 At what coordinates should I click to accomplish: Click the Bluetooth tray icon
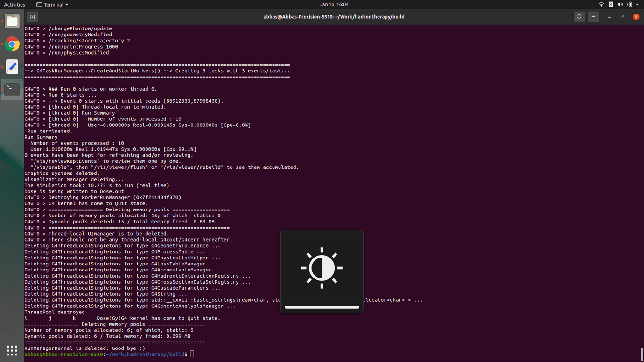coord(611,4)
